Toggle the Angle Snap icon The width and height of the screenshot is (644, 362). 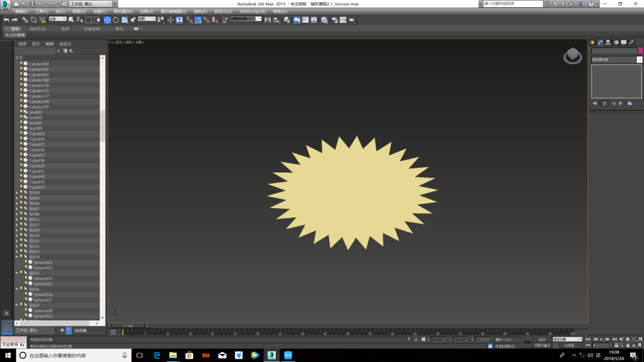(x=198, y=20)
